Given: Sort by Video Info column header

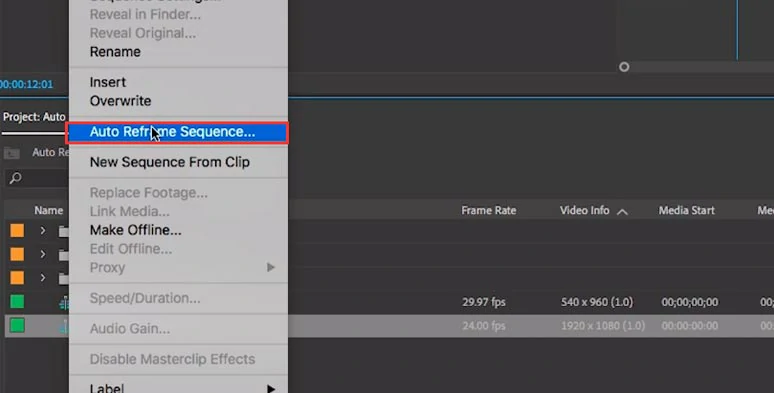Looking at the screenshot, I should click(x=584, y=210).
